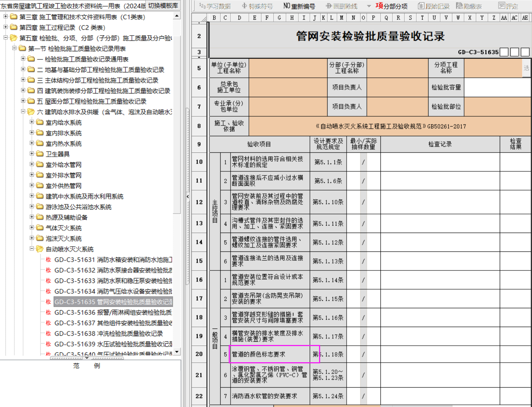The height and width of the screenshot is (407, 532).
Task: Click 管道的颜色标志要求 cell
Action: (270, 354)
